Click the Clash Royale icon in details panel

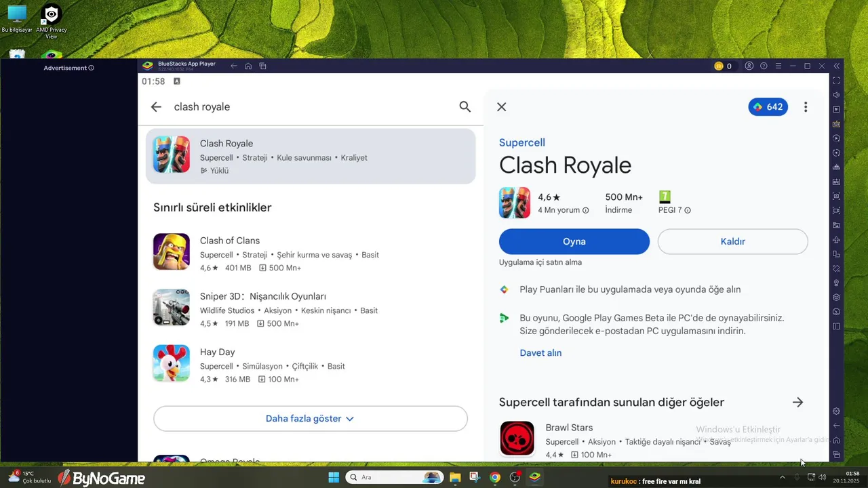[515, 203]
